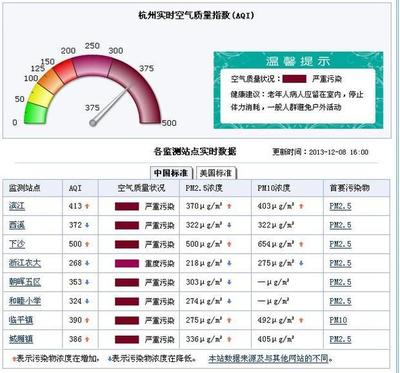Switch to the 美国标准 tab
This screenshot has height=373, width=400.
(x=216, y=173)
